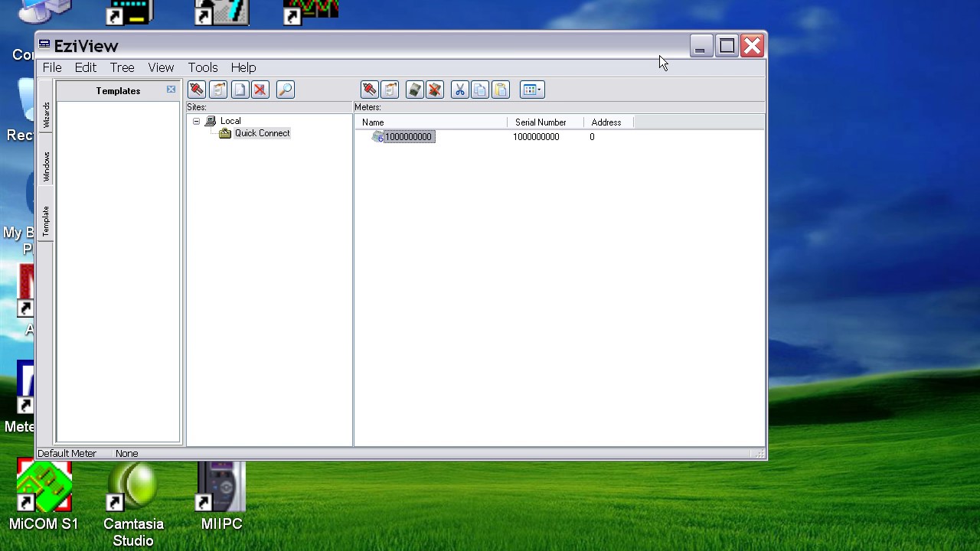Select the Quick Connect site
980x551 pixels.
click(262, 133)
